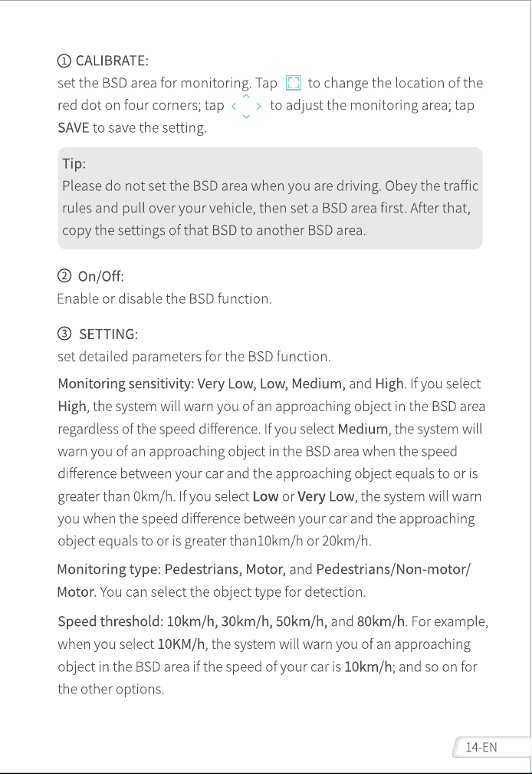The width and height of the screenshot is (532, 774).
Task: Click the bold 10KM/h text
Action: (x=181, y=644)
